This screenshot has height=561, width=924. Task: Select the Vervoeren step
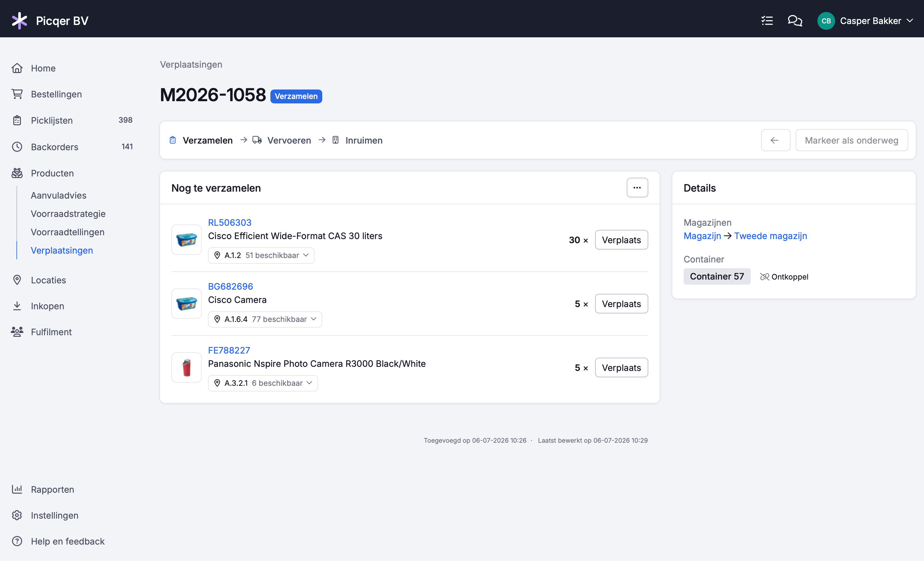[x=289, y=140]
